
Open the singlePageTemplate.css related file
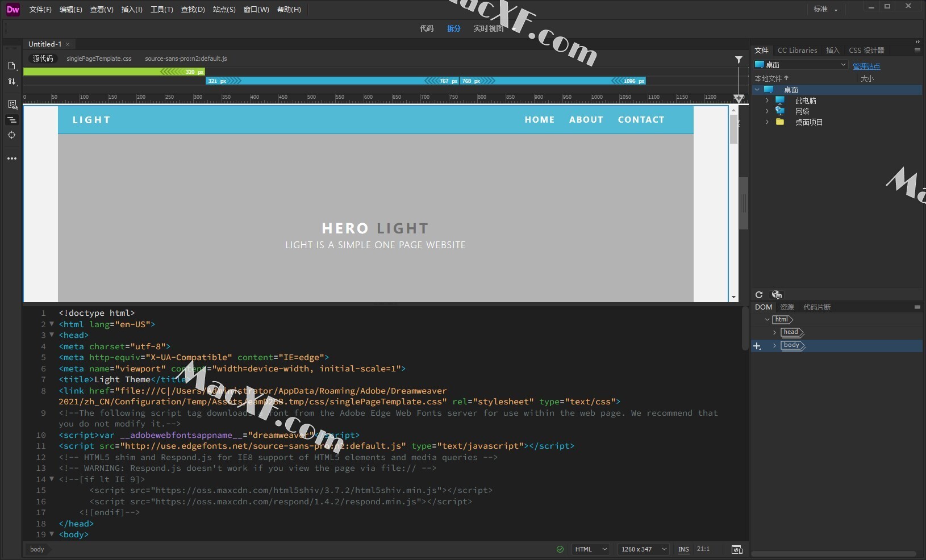tap(99, 58)
